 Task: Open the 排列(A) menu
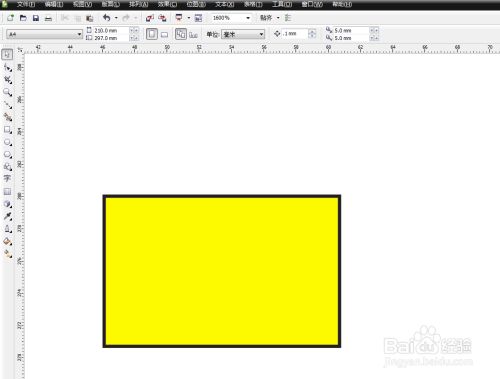139,4
